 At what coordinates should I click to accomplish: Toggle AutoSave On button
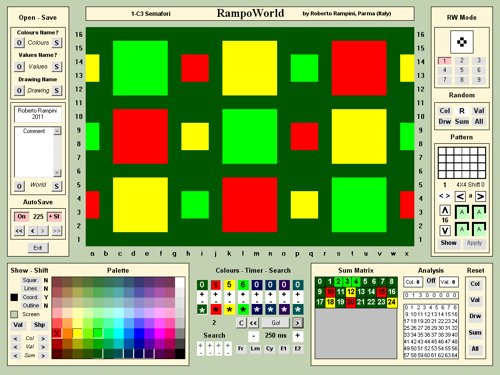click(21, 216)
